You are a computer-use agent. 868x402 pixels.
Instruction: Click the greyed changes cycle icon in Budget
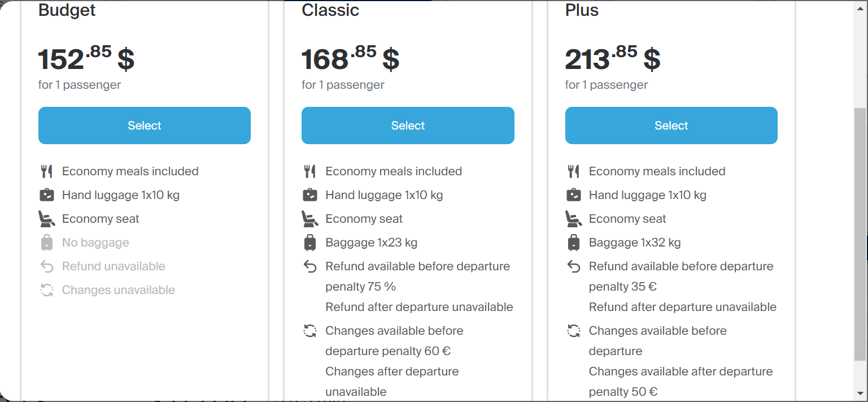click(x=46, y=290)
